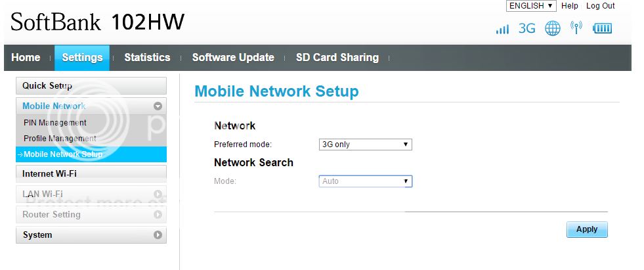
Task: Click the Mobile Network sidebar header
Action: coord(91,106)
